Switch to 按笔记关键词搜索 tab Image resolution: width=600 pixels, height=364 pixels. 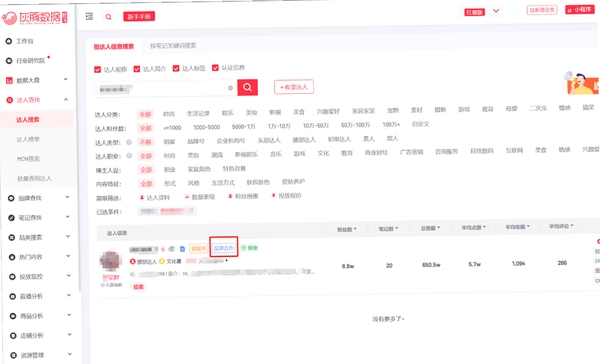(173, 46)
